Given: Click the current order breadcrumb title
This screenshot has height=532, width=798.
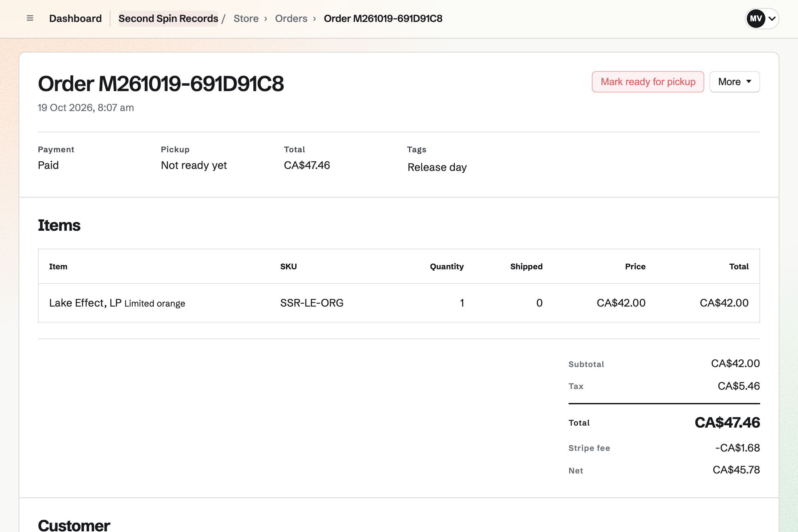Looking at the screenshot, I should (383, 18).
